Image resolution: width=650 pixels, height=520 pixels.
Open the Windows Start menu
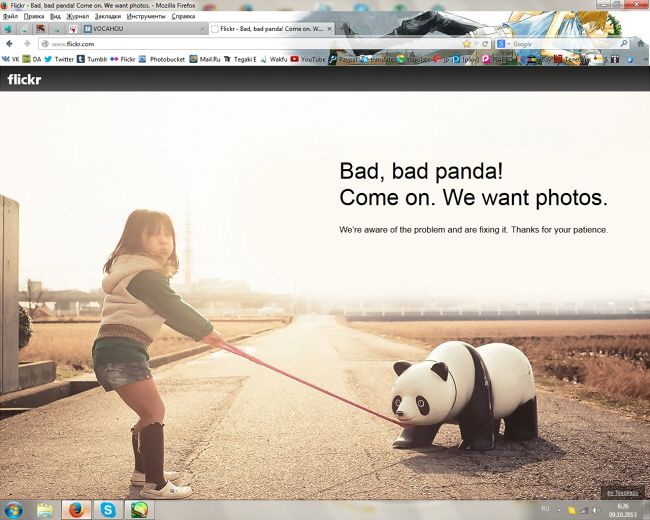(x=13, y=510)
